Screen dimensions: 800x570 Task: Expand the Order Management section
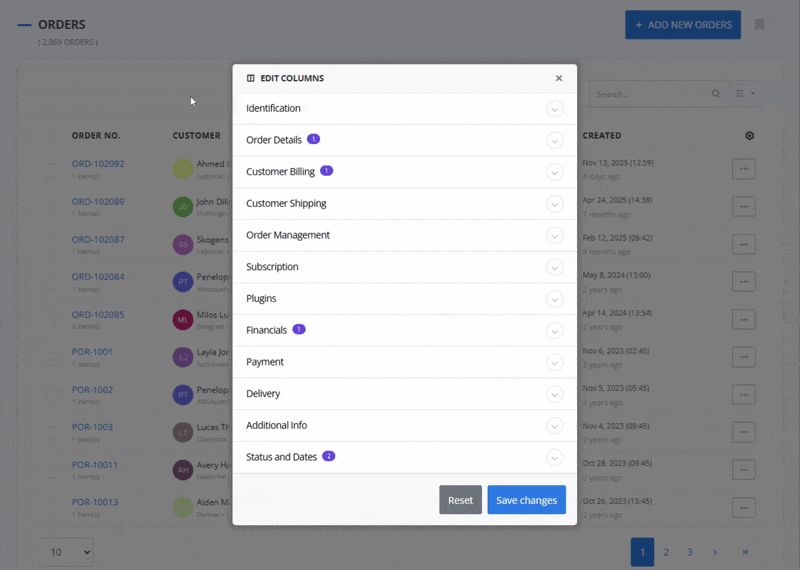pyautogui.click(x=554, y=235)
